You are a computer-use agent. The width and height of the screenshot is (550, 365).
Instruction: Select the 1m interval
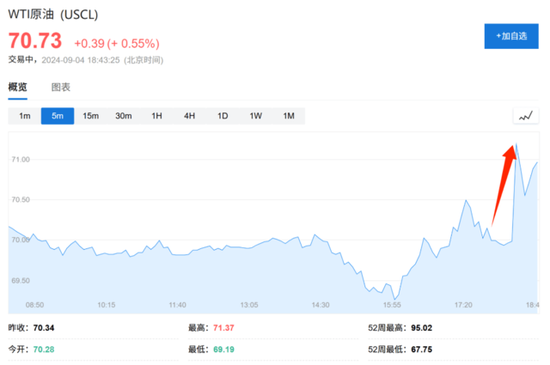point(25,116)
